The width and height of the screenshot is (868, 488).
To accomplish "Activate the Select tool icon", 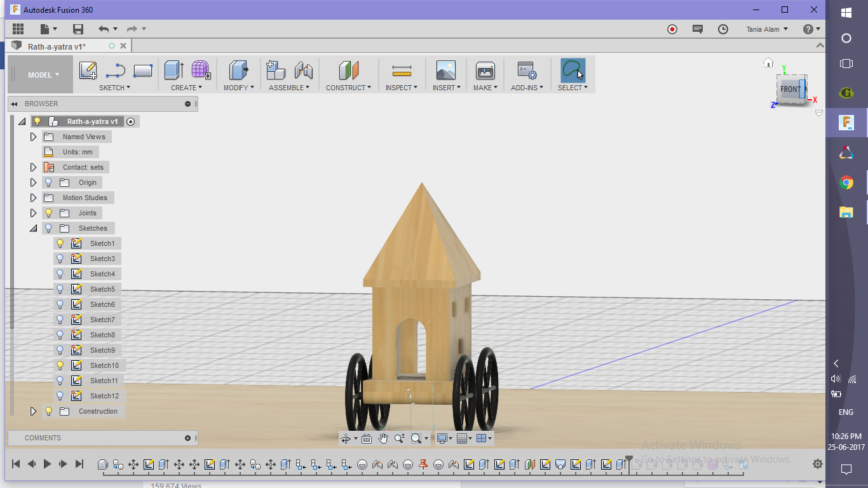I will pos(573,70).
